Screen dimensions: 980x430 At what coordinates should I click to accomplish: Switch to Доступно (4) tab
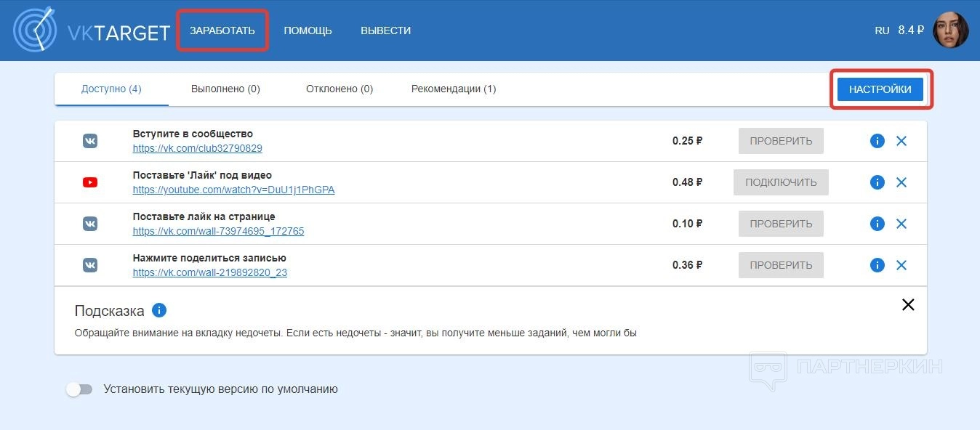point(111,89)
